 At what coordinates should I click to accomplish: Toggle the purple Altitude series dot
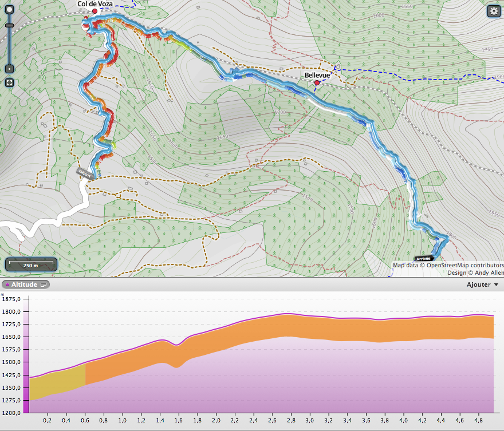(6, 284)
